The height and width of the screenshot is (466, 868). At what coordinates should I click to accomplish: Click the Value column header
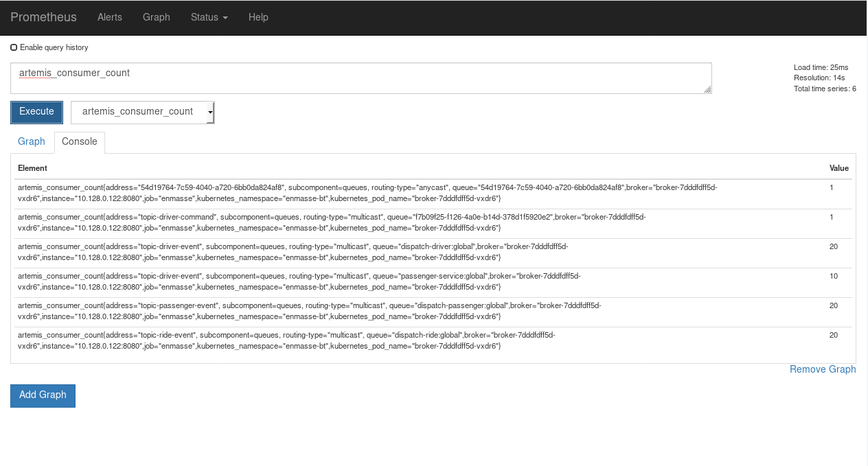839,168
